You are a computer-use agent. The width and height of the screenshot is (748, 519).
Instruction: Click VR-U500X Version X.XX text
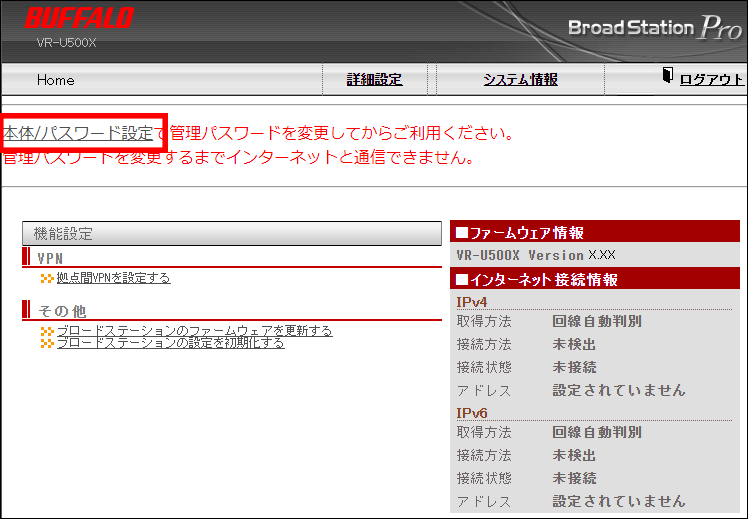536,255
